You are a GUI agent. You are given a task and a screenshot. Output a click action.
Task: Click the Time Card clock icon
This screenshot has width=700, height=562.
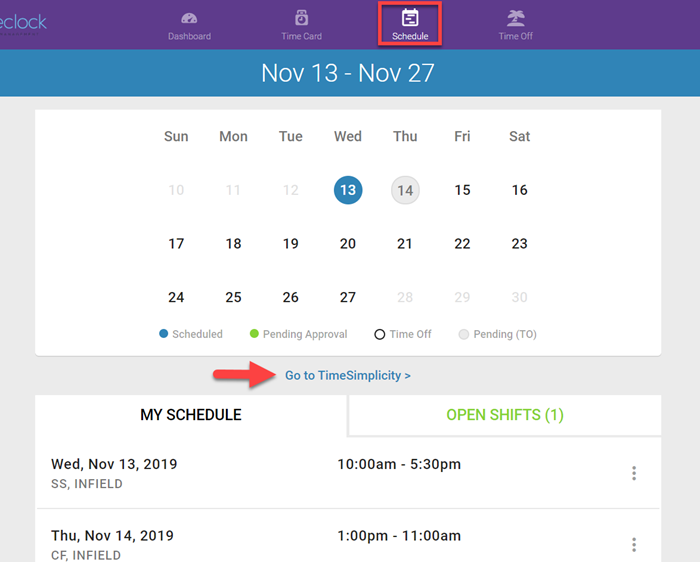[x=301, y=18]
